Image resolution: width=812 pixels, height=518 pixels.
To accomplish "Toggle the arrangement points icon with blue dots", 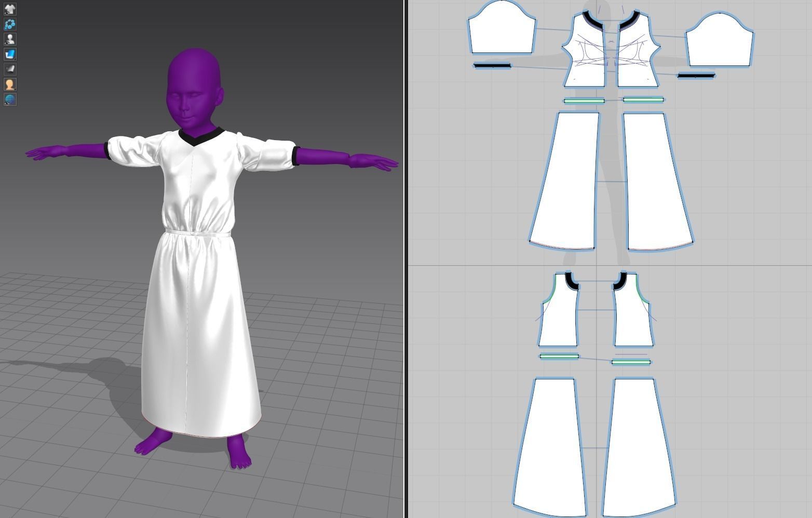I will tap(10, 24).
